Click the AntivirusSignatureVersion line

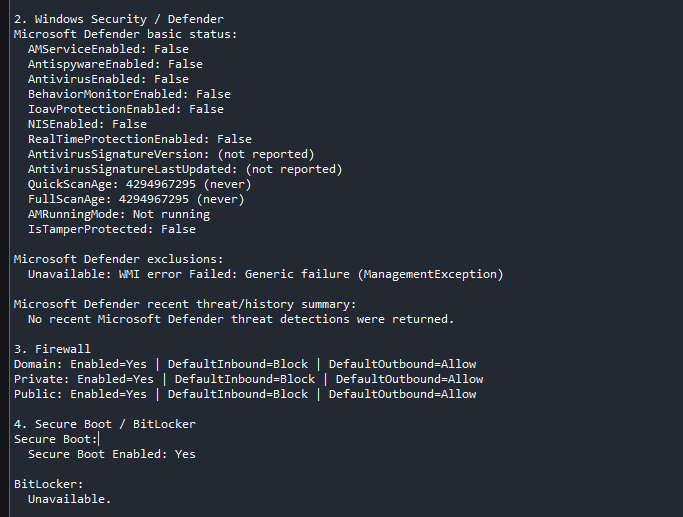[x=171, y=154]
